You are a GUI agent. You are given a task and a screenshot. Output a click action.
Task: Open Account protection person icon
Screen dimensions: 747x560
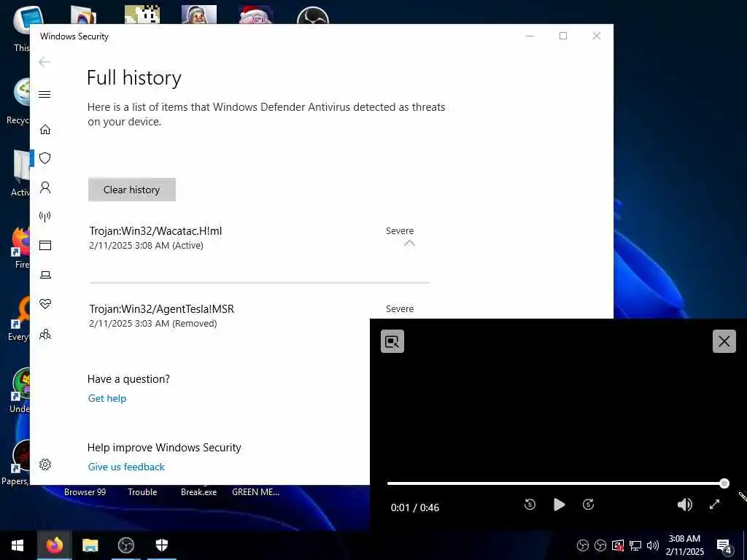click(x=44, y=187)
